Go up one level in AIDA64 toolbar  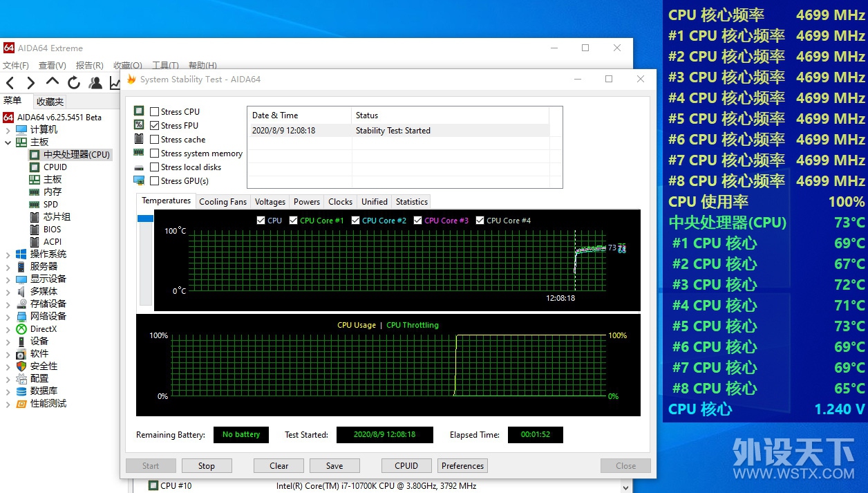(x=53, y=83)
